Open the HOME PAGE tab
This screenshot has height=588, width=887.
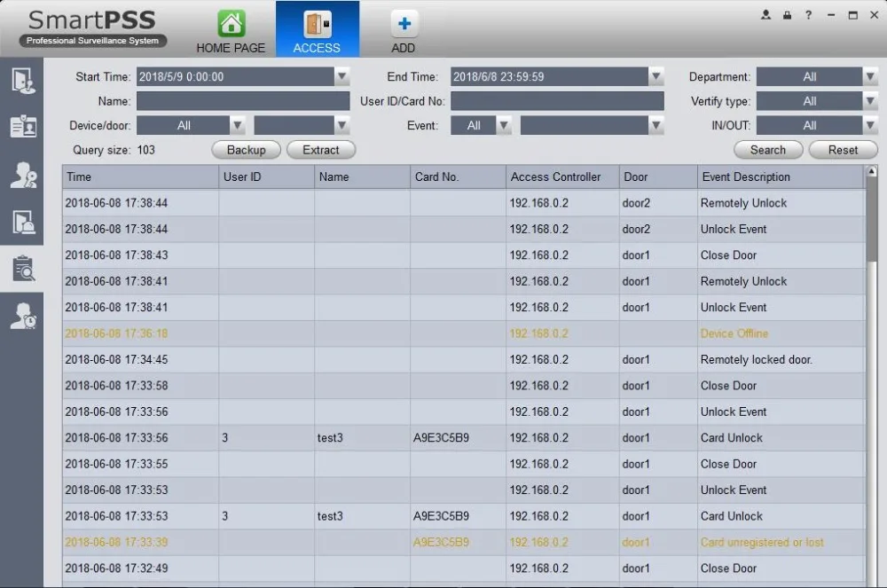231,31
